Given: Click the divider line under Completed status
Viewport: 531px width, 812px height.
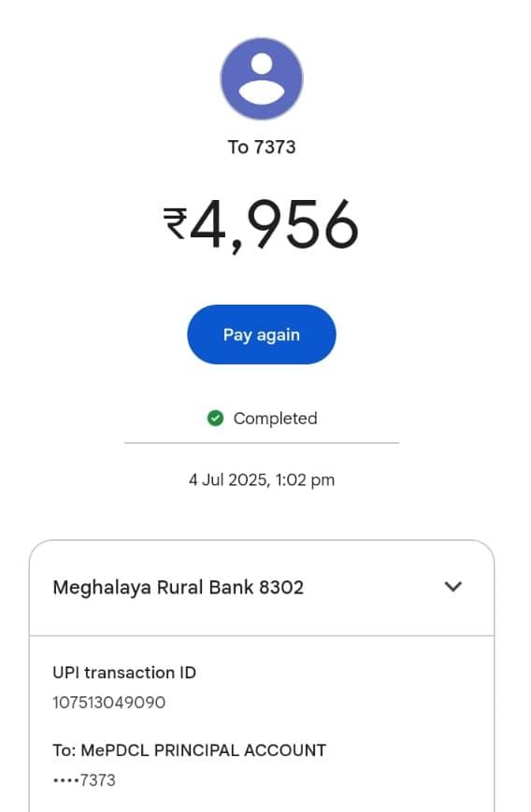Looking at the screenshot, I should (262, 443).
